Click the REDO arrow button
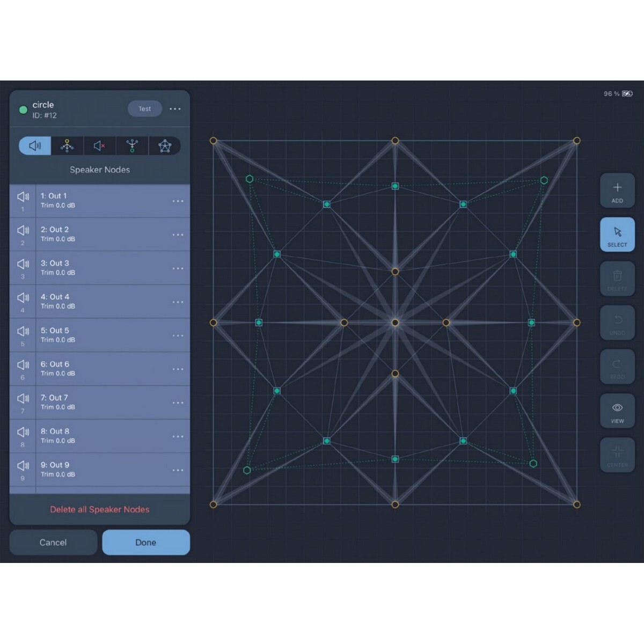 tap(617, 367)
